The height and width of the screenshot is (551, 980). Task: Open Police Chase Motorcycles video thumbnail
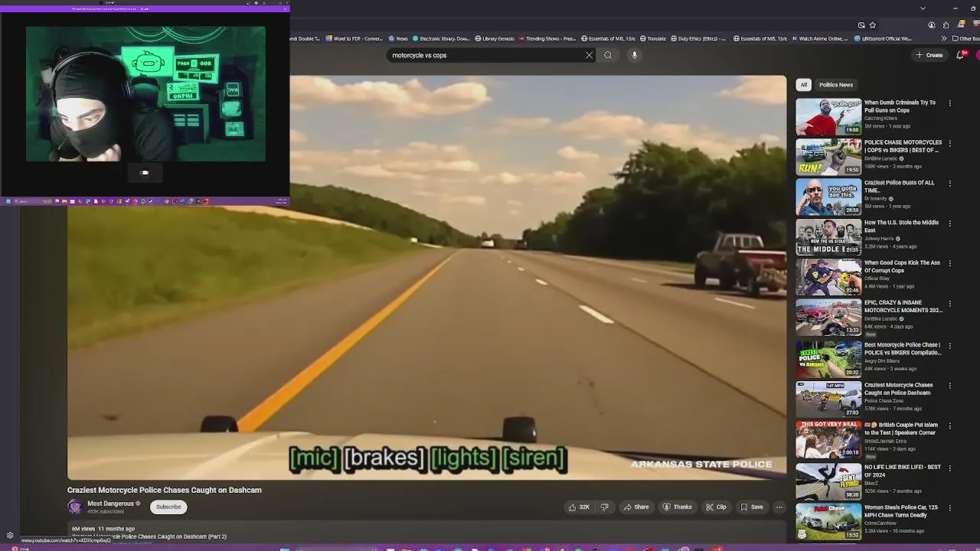point(828,157)
